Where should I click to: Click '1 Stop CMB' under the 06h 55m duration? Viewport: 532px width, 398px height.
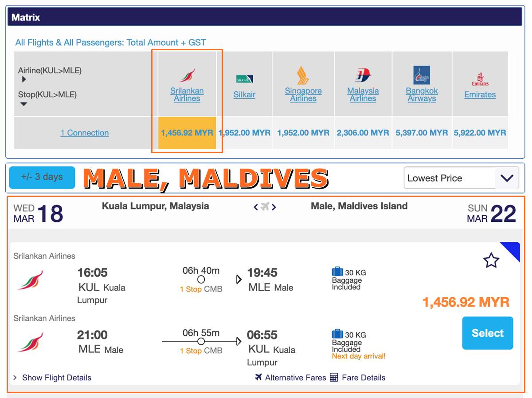[201, 351]
